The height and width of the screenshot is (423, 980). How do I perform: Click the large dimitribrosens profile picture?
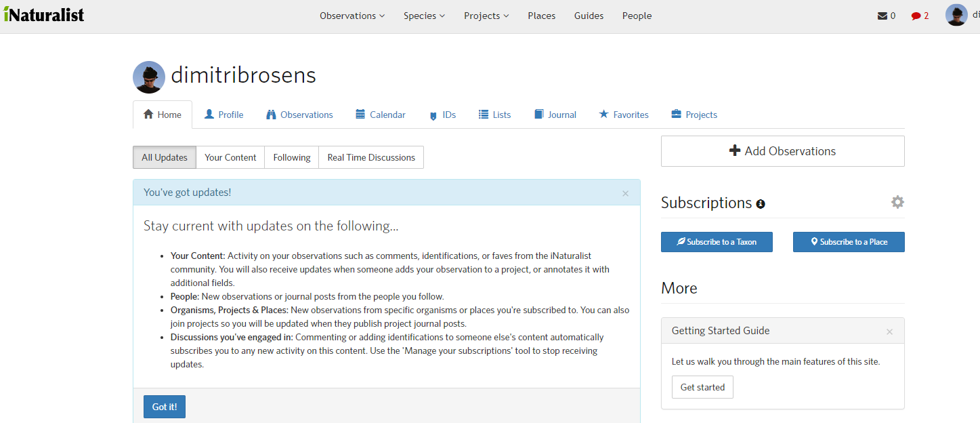click(149, 77)
